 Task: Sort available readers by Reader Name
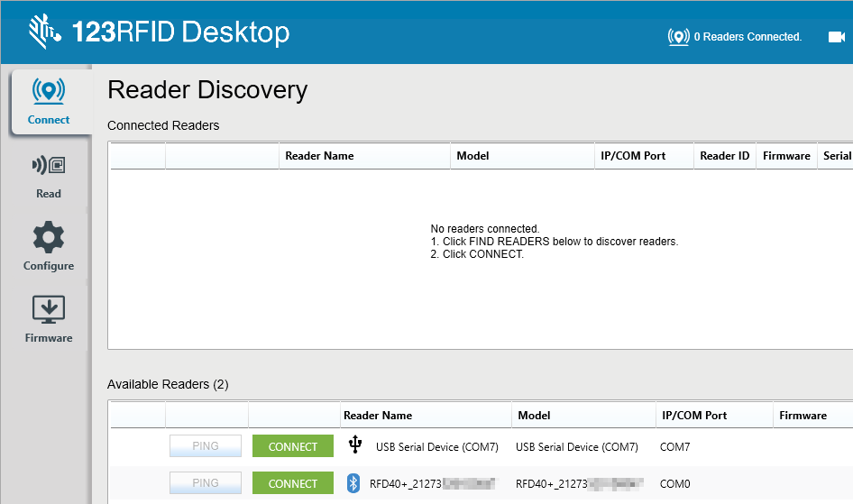pos(378,416)
